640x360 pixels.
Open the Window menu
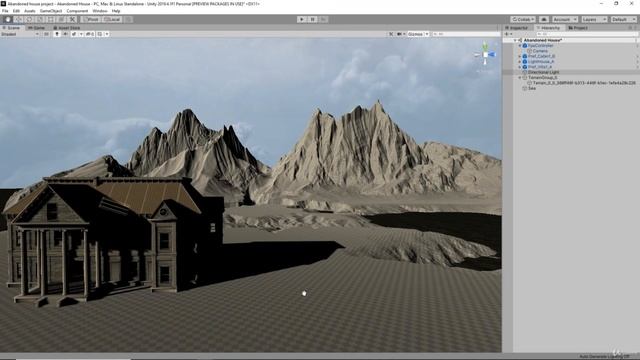[x=100, y=11]
